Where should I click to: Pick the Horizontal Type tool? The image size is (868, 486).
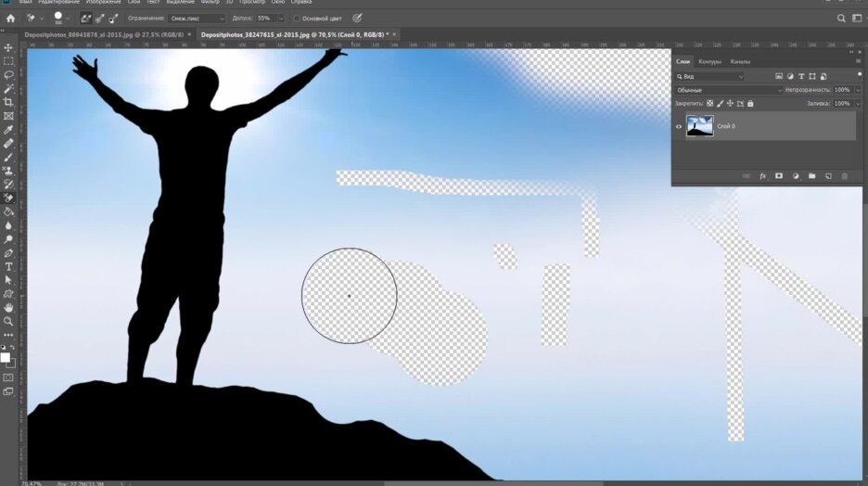pos(8,266)
